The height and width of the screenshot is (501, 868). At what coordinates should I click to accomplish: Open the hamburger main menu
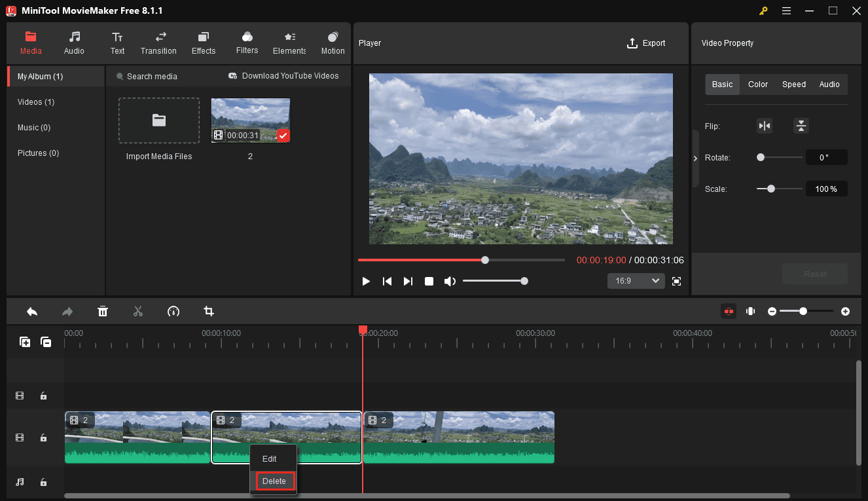click(x=786, y=10)
